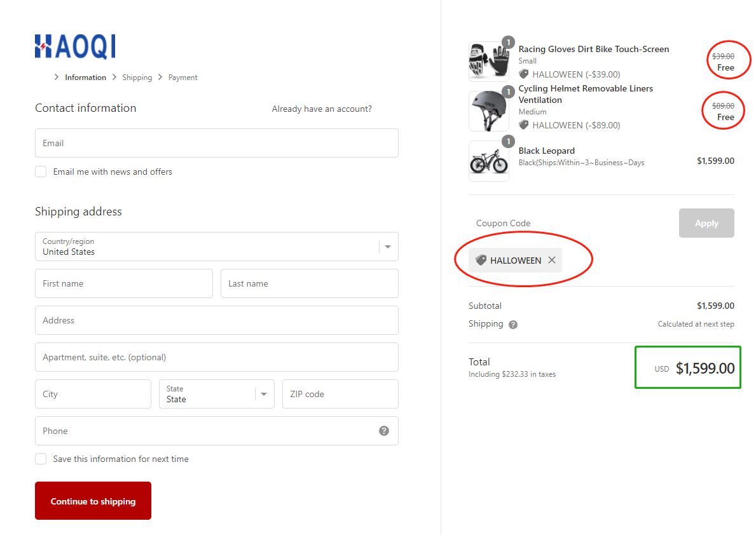Select the Information breadcrumb step
Screen dimensions: 756x535
[x=85, y=78]
